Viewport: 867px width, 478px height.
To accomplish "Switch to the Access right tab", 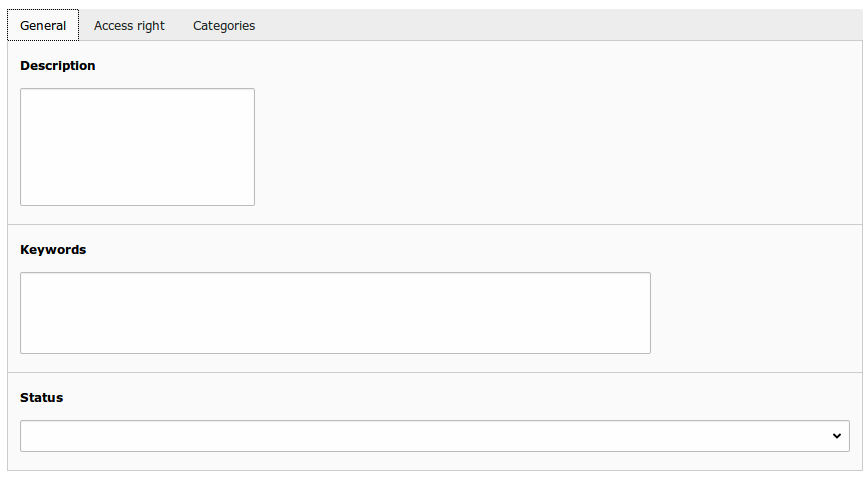I will click(129, 25).
